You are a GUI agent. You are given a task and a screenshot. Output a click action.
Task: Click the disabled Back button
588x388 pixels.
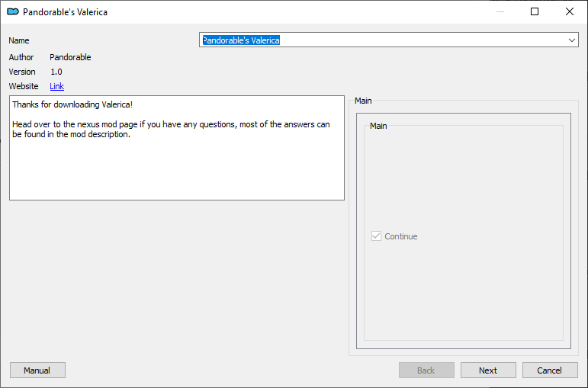(426, 370)
